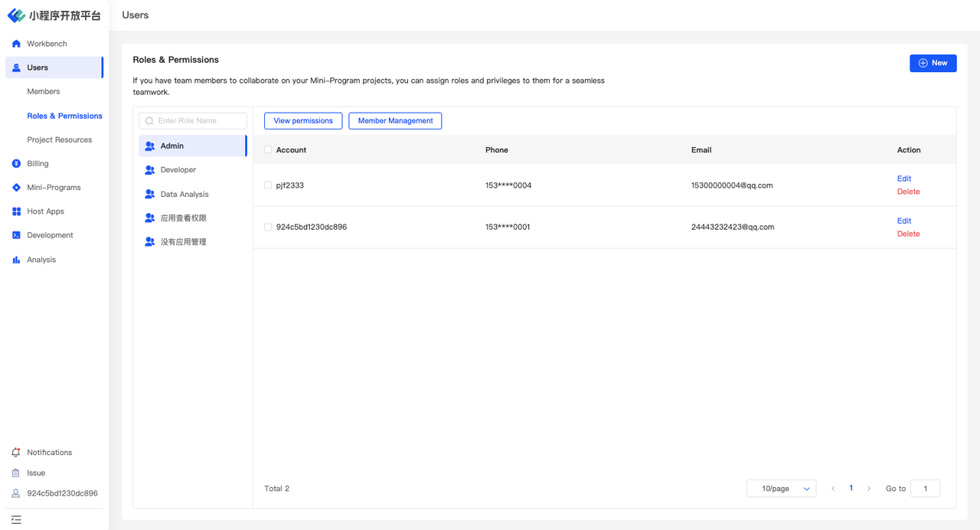
Task: Select the Host Apps grid icon
Action: (x=16, y=211)
